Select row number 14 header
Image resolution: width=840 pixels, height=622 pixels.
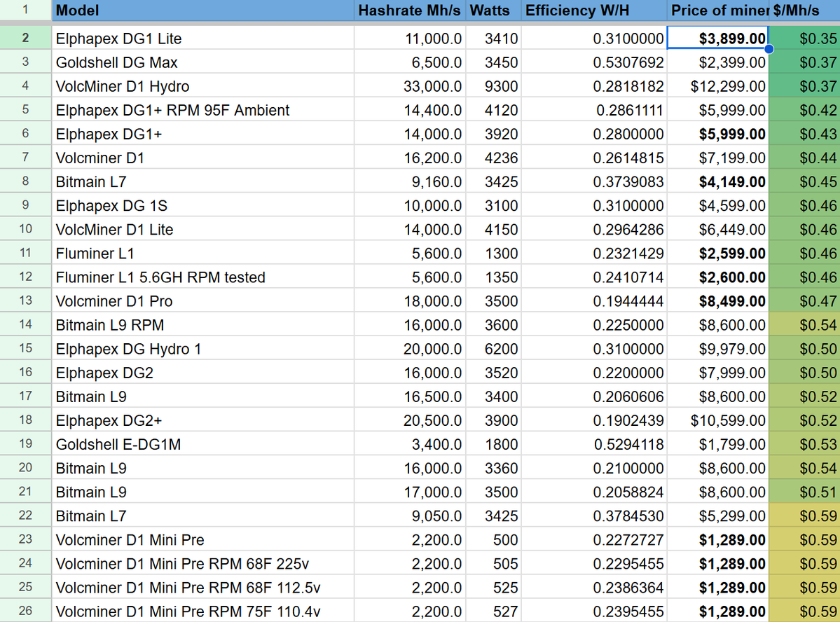click(26, 325)
